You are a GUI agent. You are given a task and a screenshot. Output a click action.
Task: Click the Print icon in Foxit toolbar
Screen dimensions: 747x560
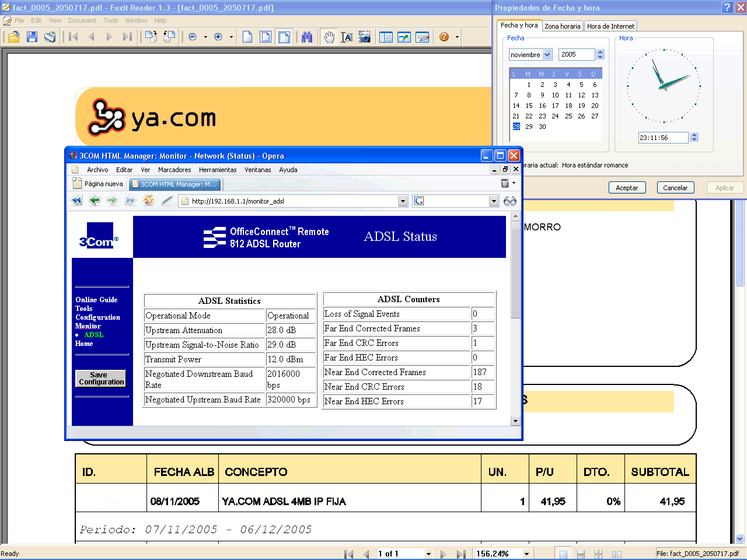point(50,37)
